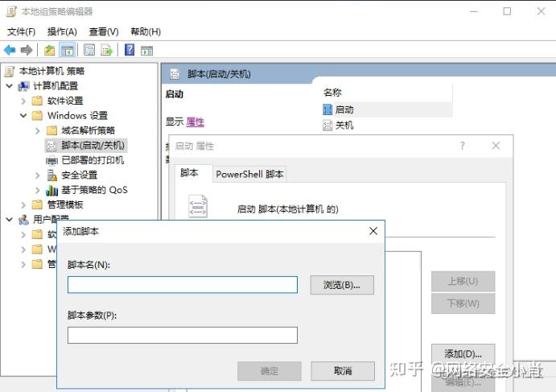Switch to the PowerShell 脚本 tab
Image resolution: width=556 pixels, height=392 pixels.
(x=249, y=174)
